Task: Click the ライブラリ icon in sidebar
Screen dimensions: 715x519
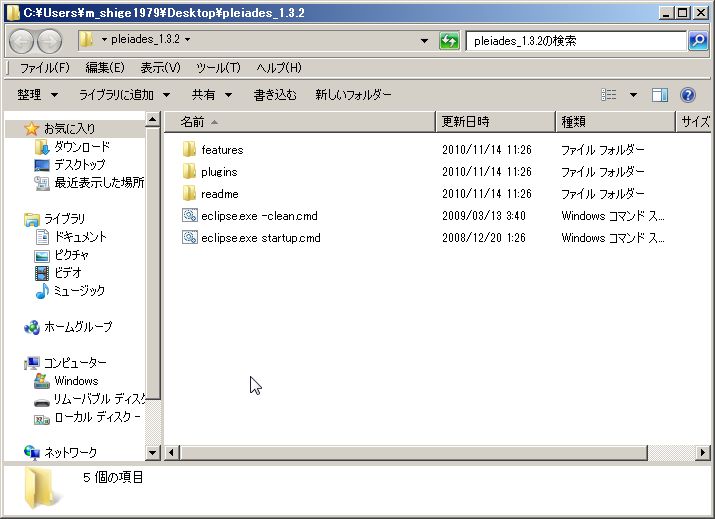Action: [x=31, y=219]
